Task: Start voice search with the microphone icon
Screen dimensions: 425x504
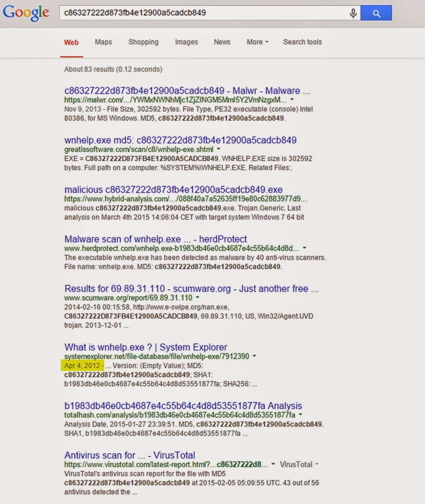Action: (353, 13)
